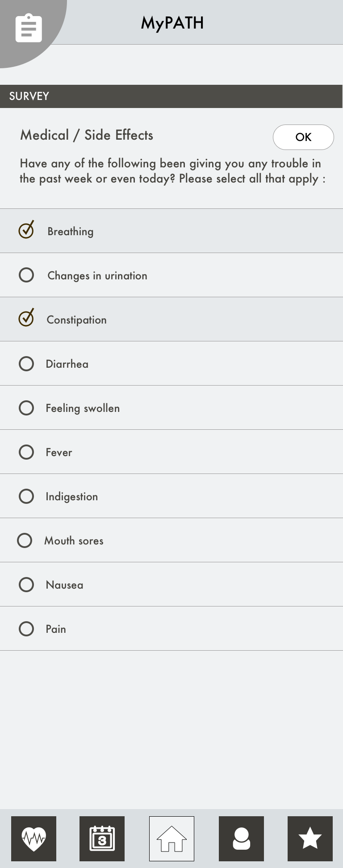This screenshot has width=343, height=868.
Task: Select the Diarrhea radio circle
Action: pyautogui.click(x=26, y=364)
